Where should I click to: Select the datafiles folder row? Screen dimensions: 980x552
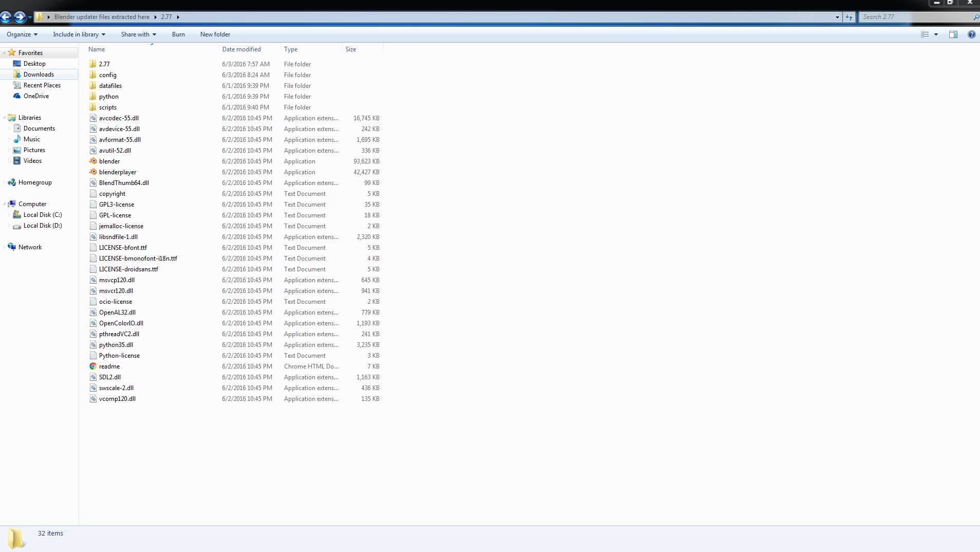coord(234,86)
